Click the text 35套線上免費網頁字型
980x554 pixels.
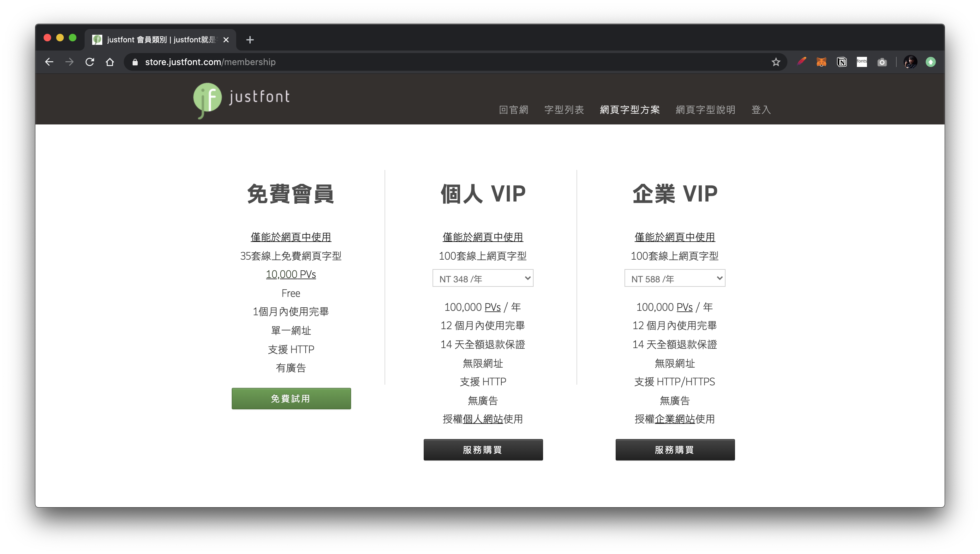pos(291,256)
